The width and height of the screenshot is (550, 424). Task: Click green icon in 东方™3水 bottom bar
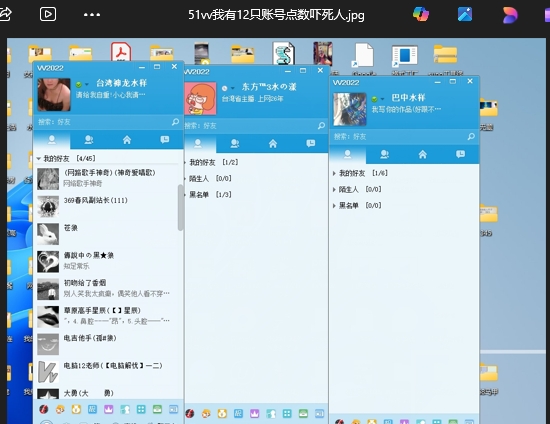303,414
